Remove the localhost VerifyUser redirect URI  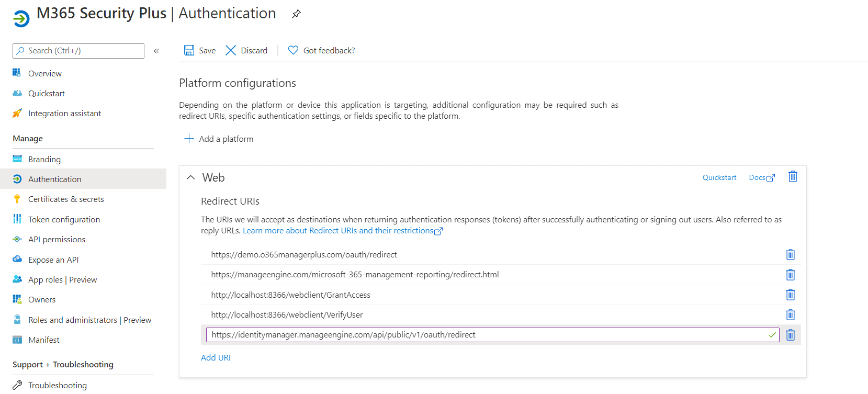790,315
